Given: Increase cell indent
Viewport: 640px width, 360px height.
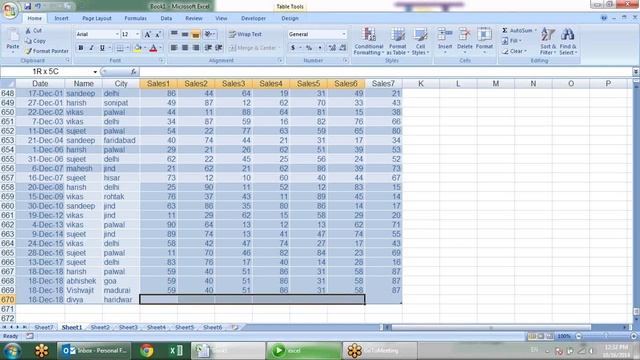Looking at the screenshot, I should click(x=219, y=48).
